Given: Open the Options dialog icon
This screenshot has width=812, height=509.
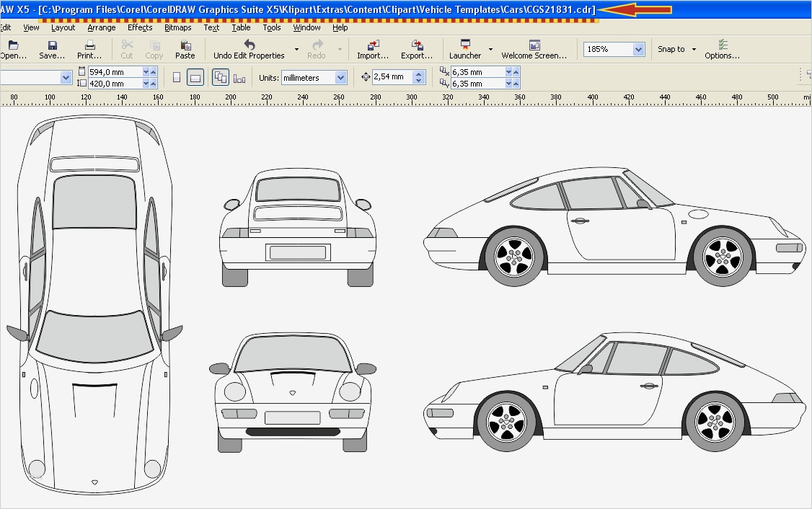Looking at the screenshot, I should 723,45.
